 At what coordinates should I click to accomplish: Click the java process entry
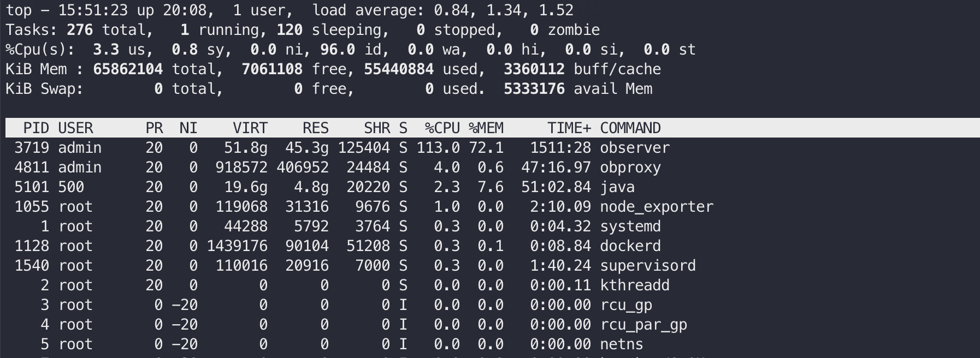pos(617,187)
